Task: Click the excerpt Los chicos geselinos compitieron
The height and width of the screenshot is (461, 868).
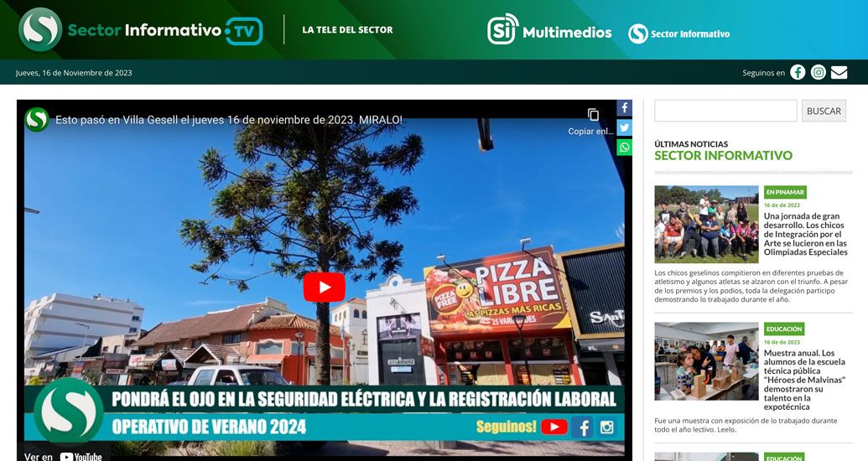Action: (751, 286)
